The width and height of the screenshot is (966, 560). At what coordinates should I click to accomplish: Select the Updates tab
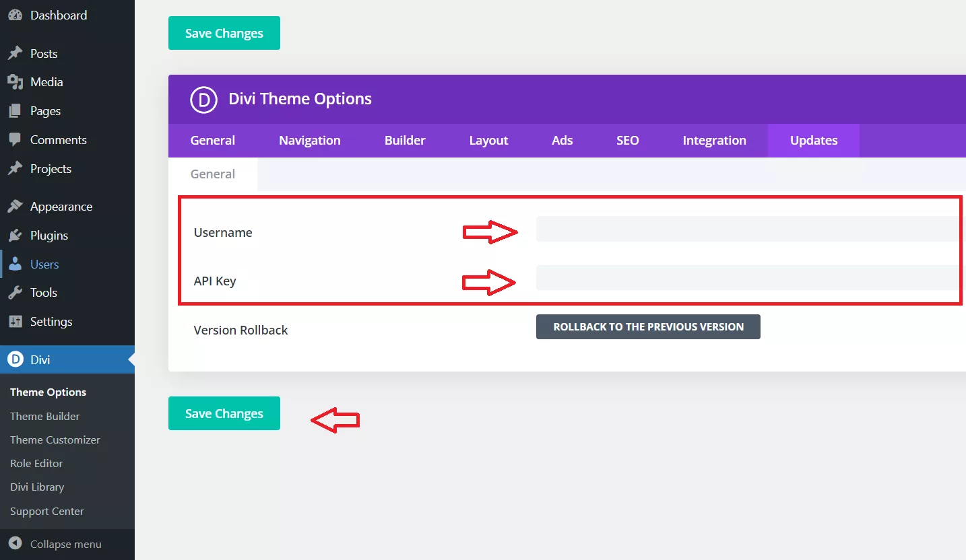point(814,141)
